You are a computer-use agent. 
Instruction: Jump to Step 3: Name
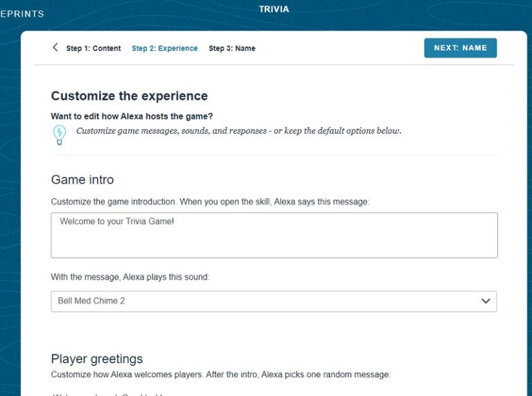[x=232, y=49]
